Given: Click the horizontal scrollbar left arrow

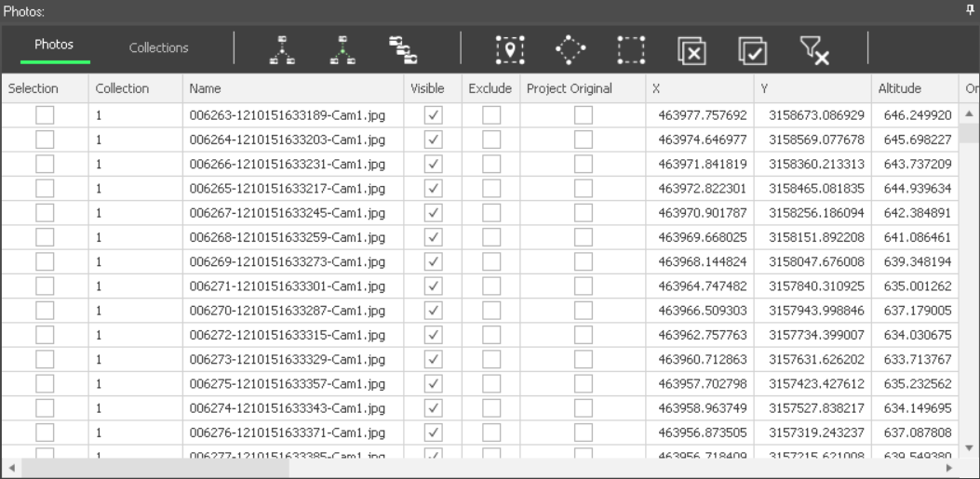Looking at the screenshot, I should tap(10, 468).
